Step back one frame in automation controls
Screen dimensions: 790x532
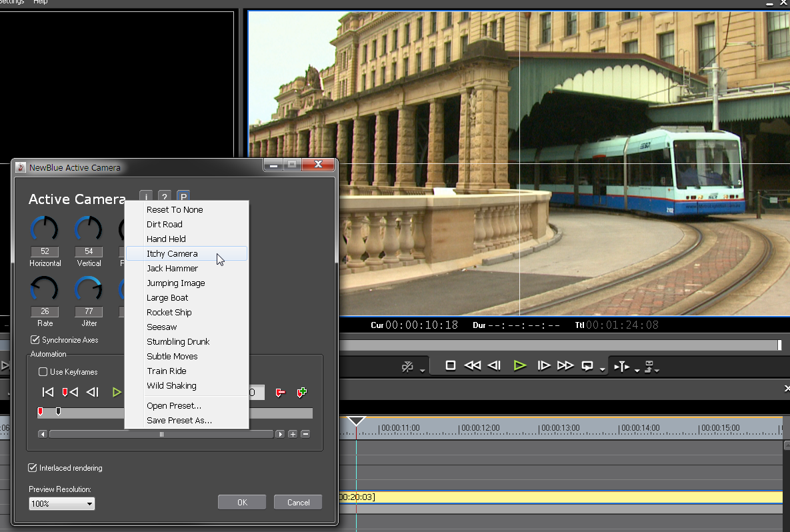point(92,392)
